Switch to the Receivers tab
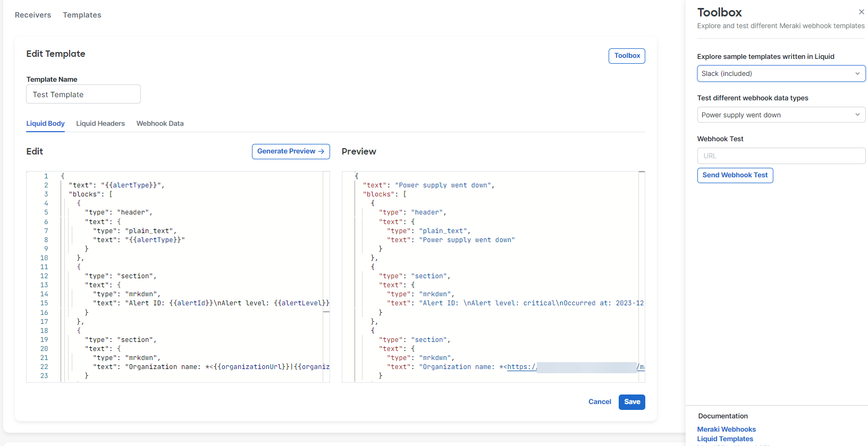 33,15
